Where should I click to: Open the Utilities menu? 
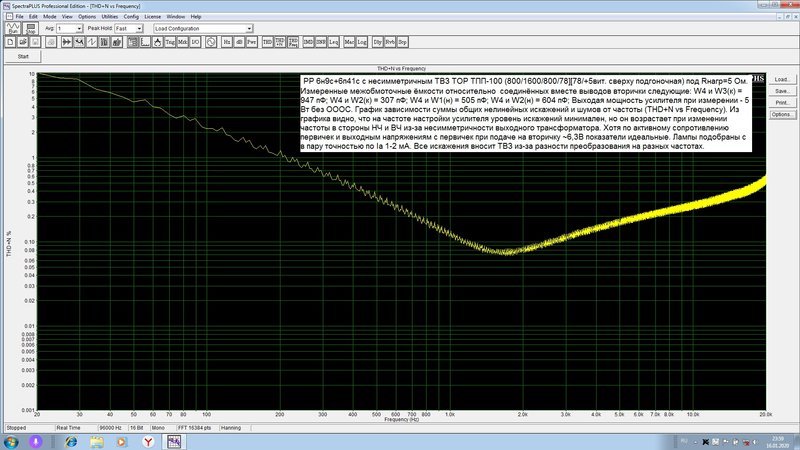[x=110, y=16]
